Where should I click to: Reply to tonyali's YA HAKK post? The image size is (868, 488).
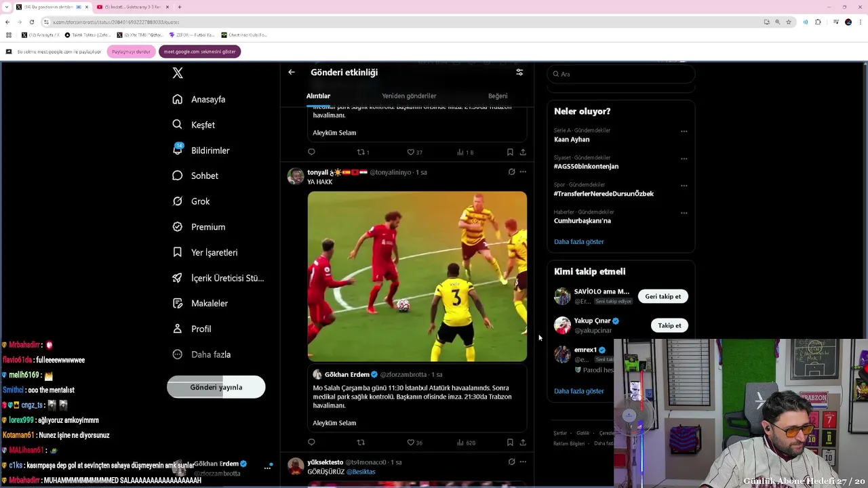311,443
